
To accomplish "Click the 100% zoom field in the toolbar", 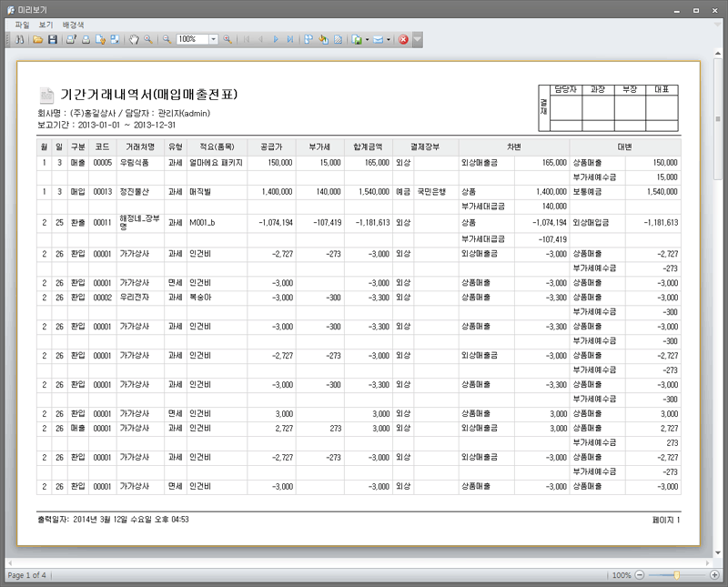I will (x=191, y=40).
